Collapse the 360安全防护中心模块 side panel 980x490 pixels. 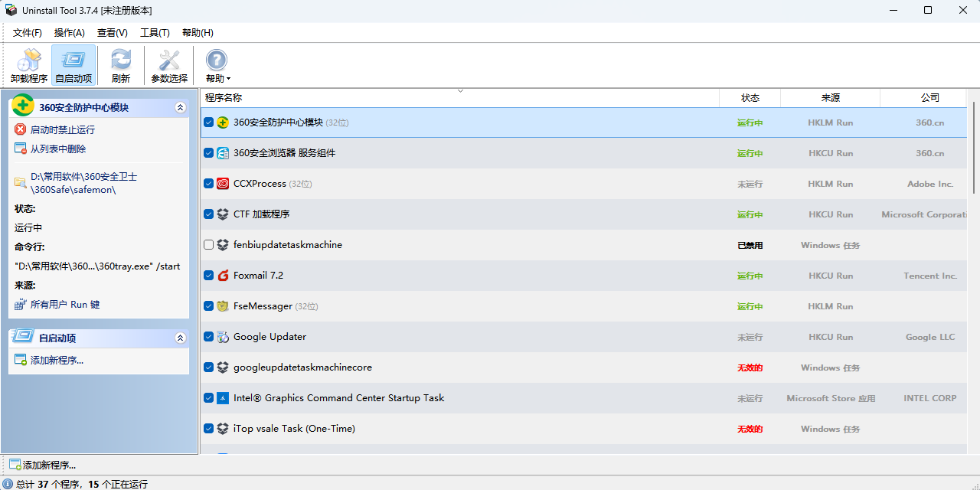(x=181, y=108)
